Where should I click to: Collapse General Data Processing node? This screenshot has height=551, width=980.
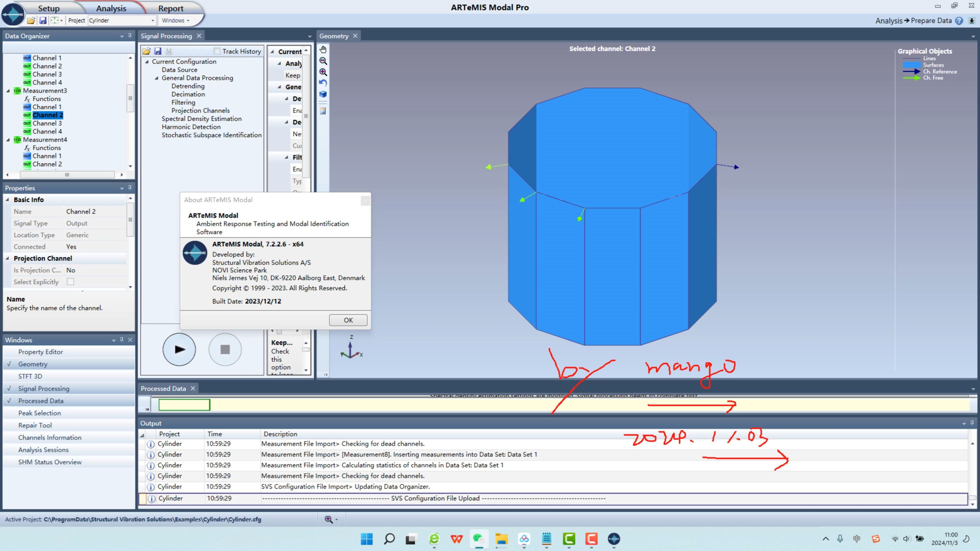tap(157, 78)
